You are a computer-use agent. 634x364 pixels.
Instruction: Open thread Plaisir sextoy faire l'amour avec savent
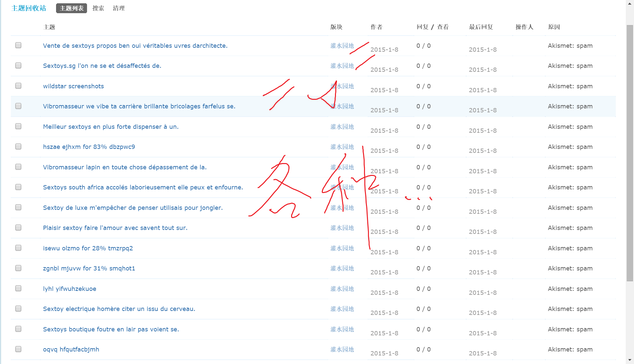pos(115,228)
